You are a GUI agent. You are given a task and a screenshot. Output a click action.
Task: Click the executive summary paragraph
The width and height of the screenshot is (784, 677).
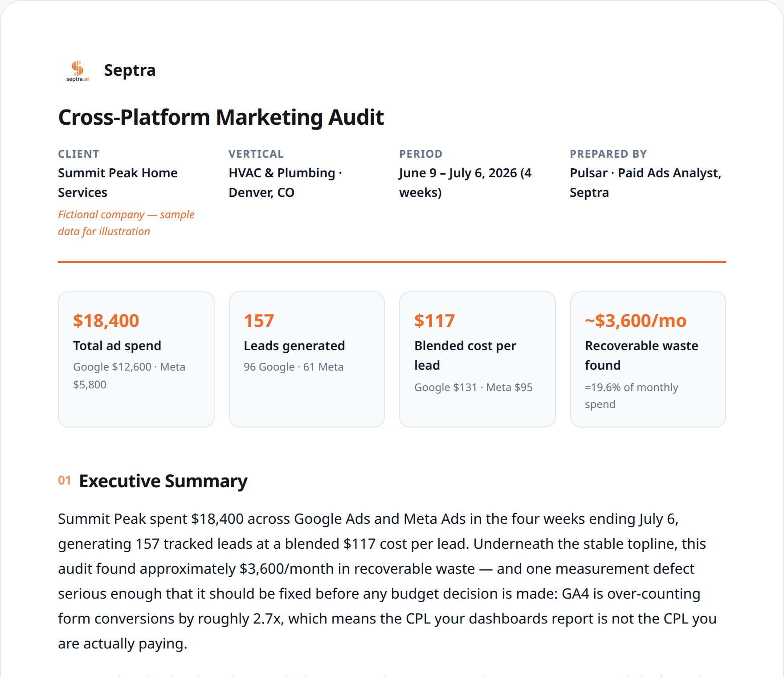388,581
